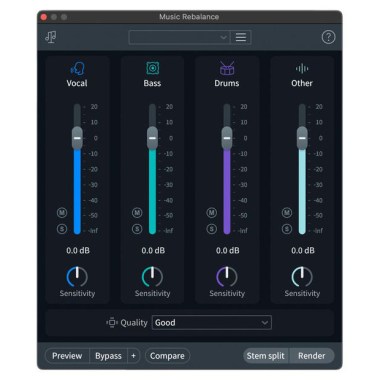Screen dimensions: 380x380
Task: Open the help question mark icon
Action: [328, 37]
